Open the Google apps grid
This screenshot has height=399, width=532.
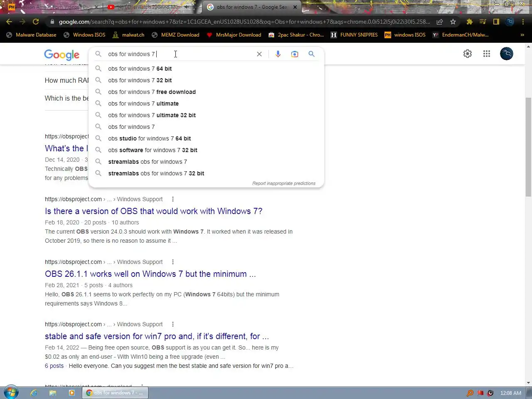[x=487, y=54]
